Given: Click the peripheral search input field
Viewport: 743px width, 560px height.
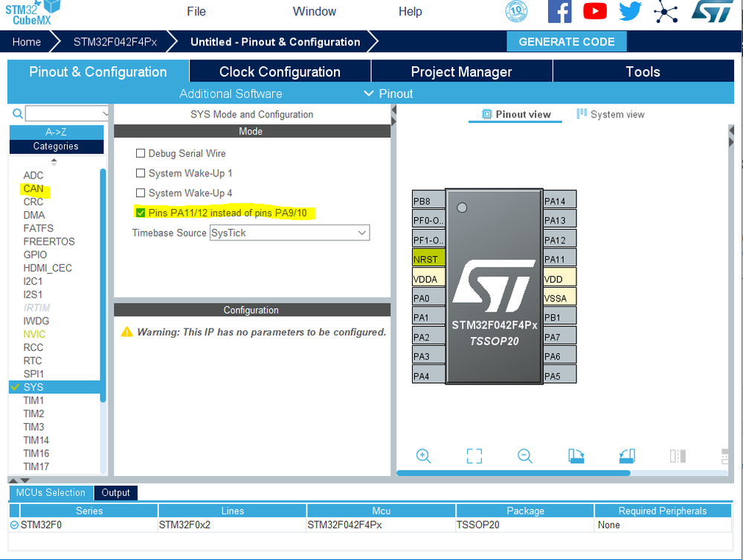Looking at the screenshot, I should 63,114.
